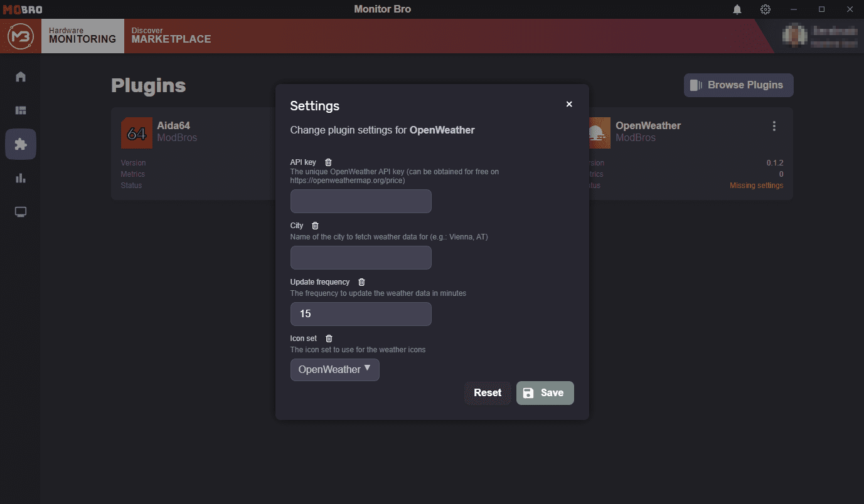Click the Missing settings status text
The height and width of the screenshot is (504, 864).
pos(756,186)
